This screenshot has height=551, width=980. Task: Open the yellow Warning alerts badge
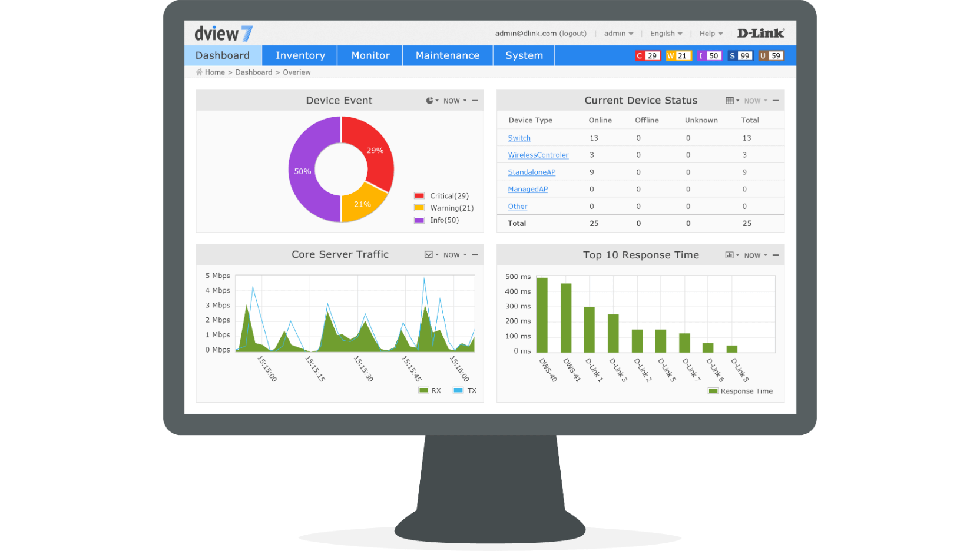click(678, 56)
